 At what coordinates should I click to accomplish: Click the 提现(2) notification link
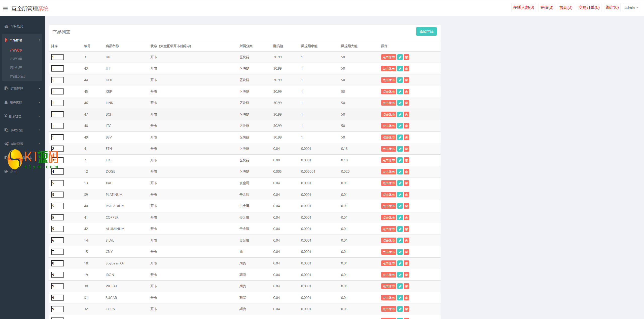pos(565,8)
